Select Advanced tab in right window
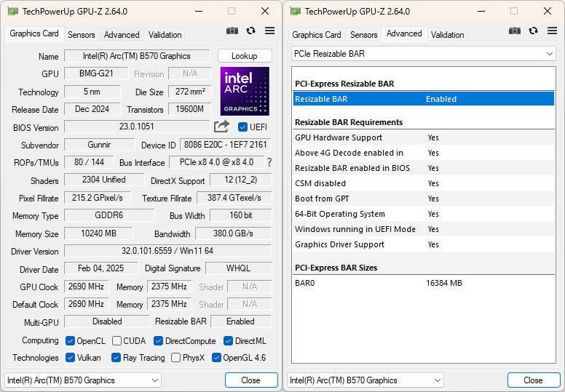This screenshot has height=392, width=565. tap(404, 34)
